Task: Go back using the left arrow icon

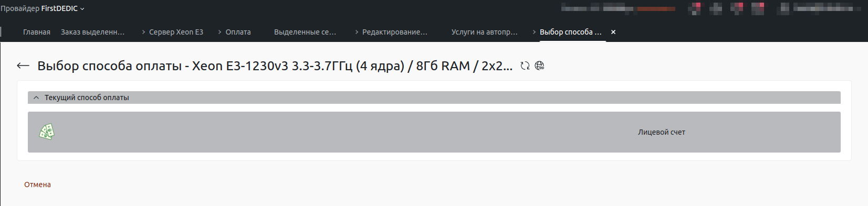Action: click(x=23, y=66)
